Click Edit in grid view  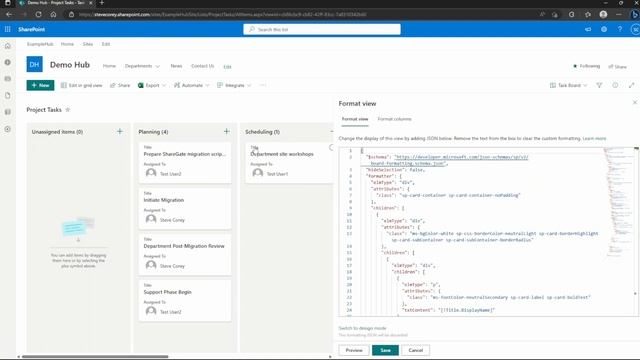(82, 85)
